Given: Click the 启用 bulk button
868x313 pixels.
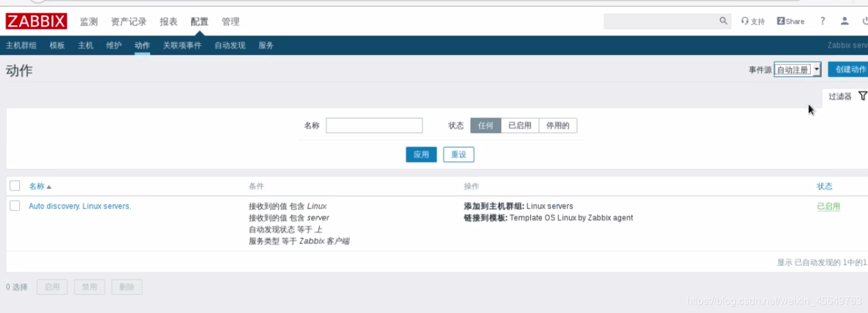Looking at the screenshot, I should 52,287.
